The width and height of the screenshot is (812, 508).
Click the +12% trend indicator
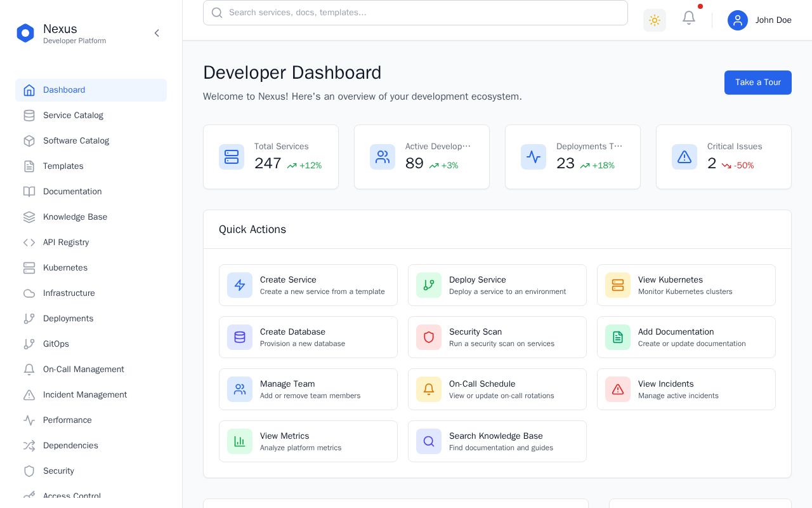304,166
